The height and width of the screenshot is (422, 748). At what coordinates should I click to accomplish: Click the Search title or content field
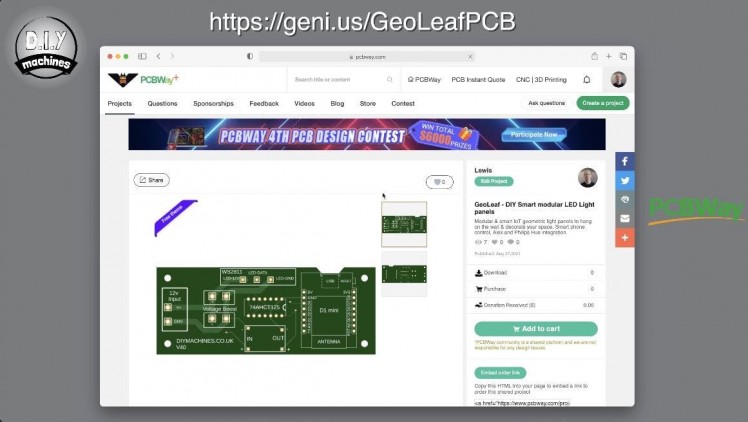342,80
